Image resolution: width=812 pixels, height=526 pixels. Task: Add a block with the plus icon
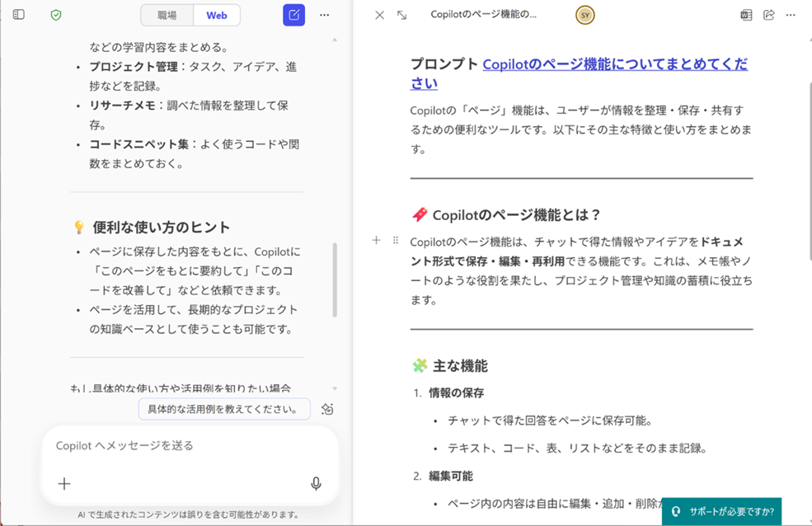click(x=377, y=240)
